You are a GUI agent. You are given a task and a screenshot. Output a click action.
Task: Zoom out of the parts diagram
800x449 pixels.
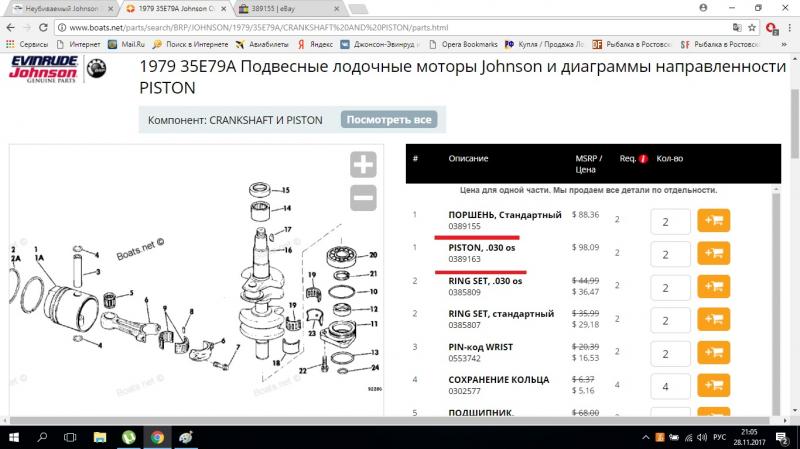363,197
